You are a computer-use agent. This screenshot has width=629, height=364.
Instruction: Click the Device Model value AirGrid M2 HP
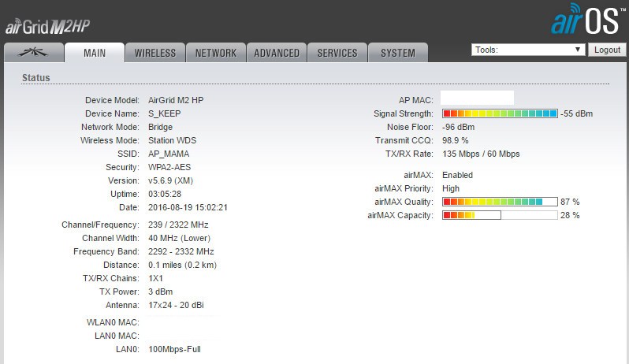coord(176,100)
